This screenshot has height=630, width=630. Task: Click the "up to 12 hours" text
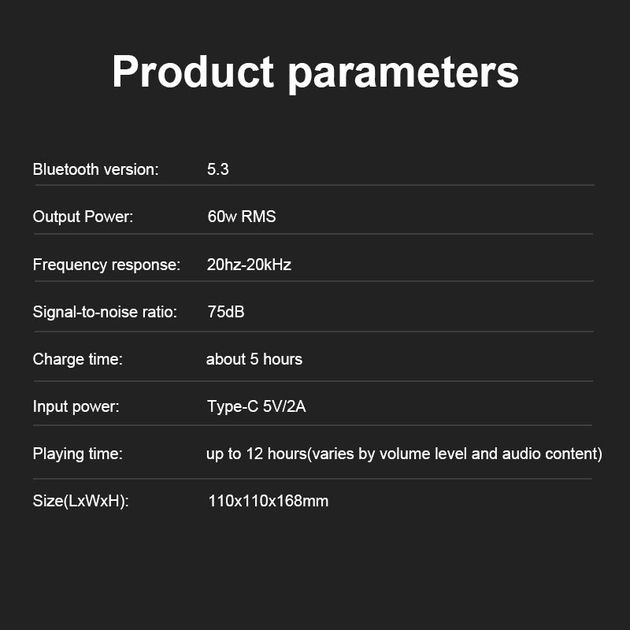pyautogui.click(x=256, y=454)
